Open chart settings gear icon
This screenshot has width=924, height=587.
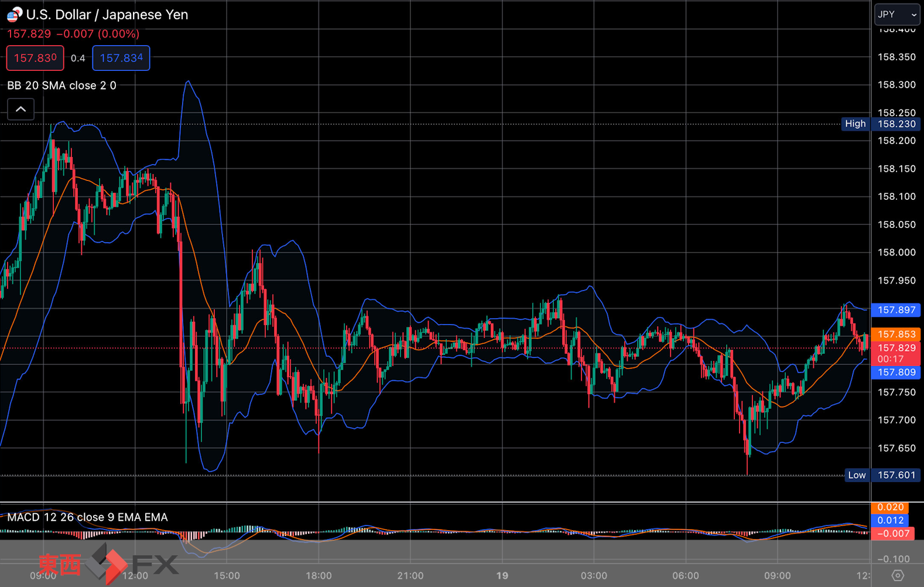pos(898,575)
